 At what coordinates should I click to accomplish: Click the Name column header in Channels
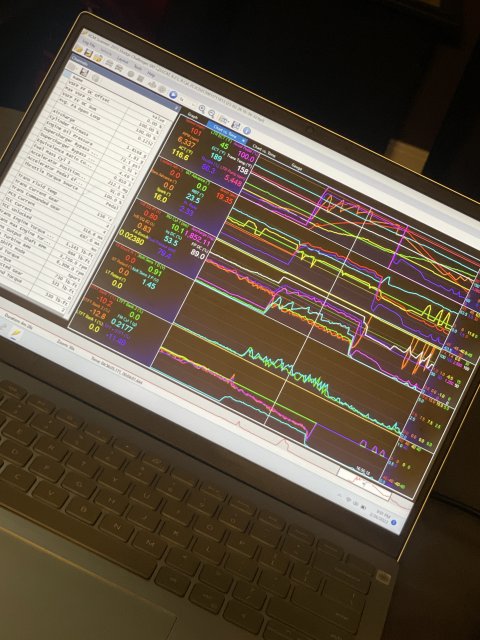point(78,78)
